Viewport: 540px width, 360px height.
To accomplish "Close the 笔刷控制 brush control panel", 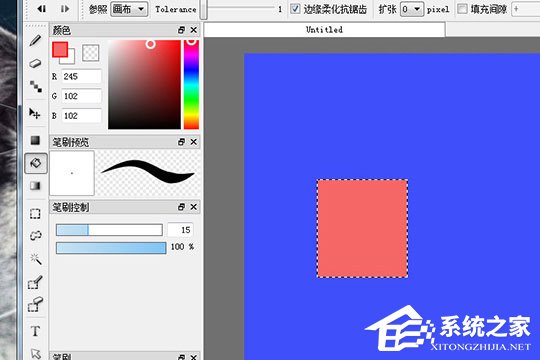I will (194, 207).
